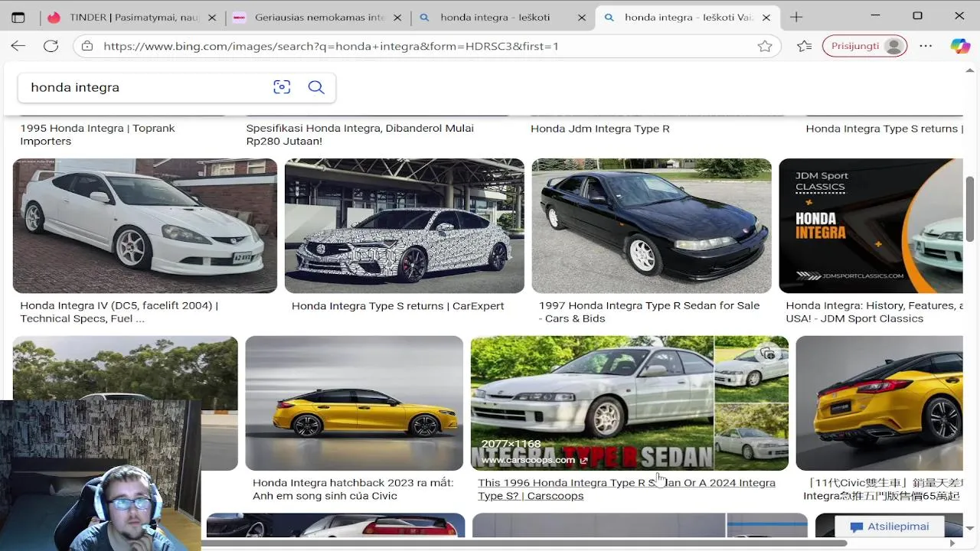Close the active honda integra tab
The width and height of the screenshot is (980, 551).
tap(766, 17)
